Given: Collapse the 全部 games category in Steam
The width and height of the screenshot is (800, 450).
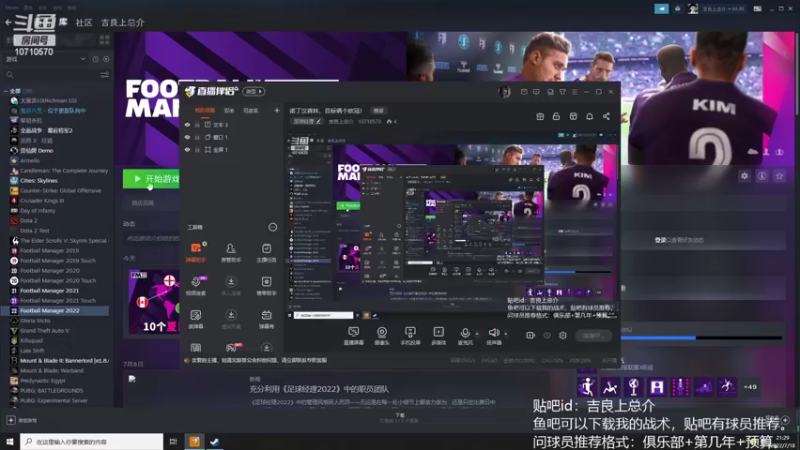Looking at the screenshot, I should click(x=6, y=91).
